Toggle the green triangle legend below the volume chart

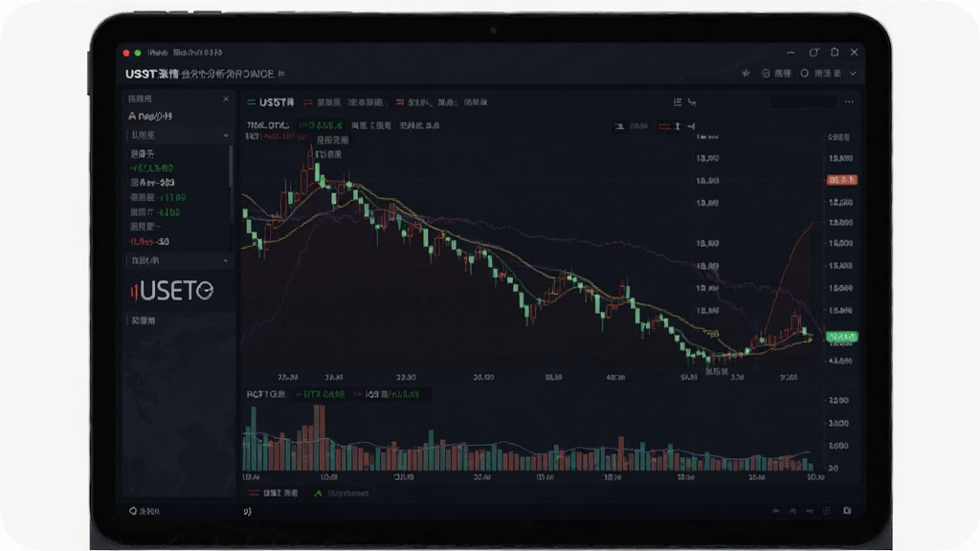click(342, 494)
